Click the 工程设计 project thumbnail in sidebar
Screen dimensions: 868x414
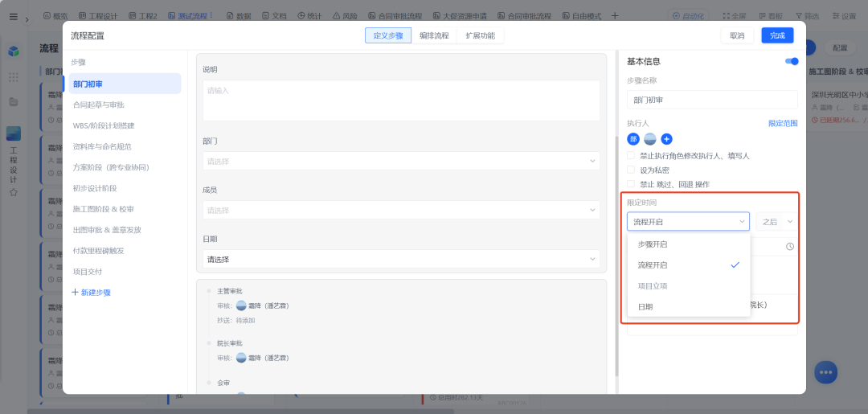coord(14,133)
